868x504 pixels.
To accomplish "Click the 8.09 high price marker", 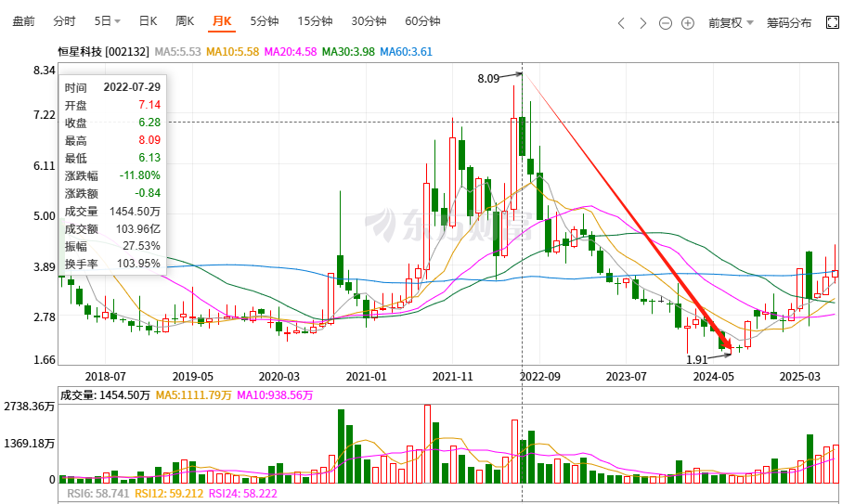I will pos(488,79).
